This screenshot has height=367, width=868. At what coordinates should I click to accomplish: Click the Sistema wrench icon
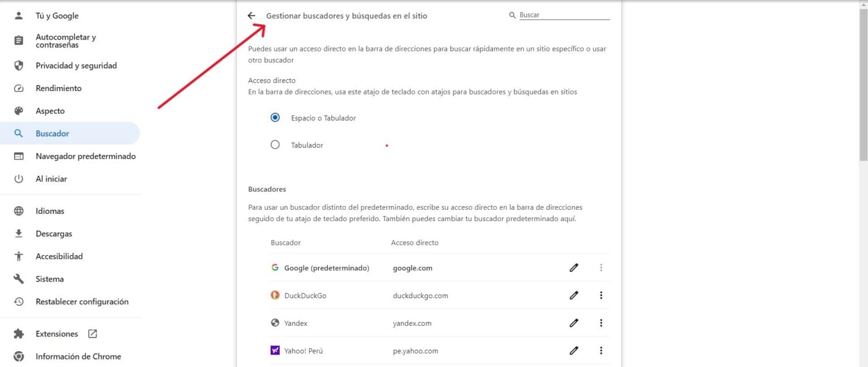pyautogui.click(x=18, y=278)
